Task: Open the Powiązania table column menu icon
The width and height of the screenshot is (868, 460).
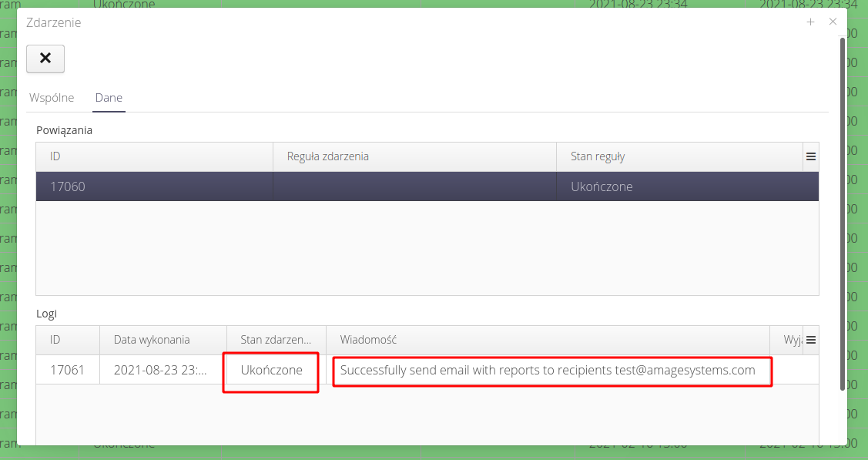Action: click(810, 156)
